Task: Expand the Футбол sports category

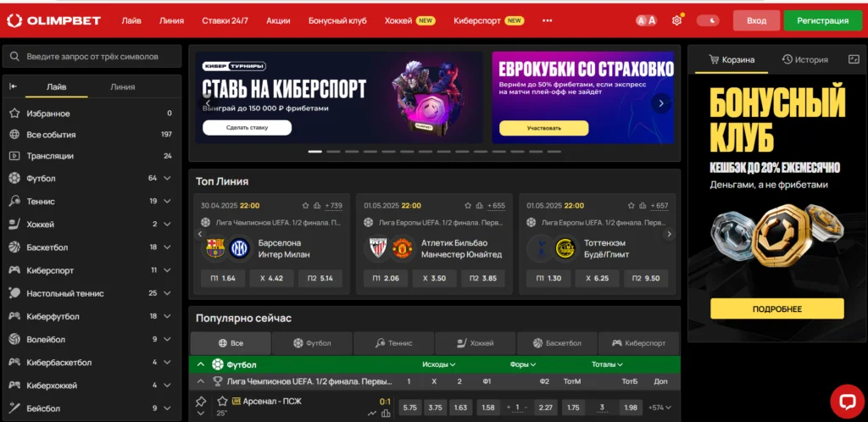Action: 167,178
